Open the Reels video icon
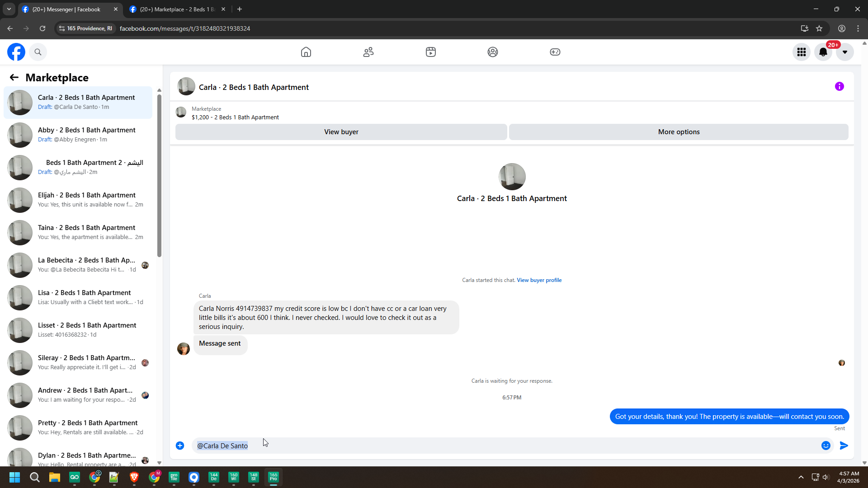Screen dimensions: 868x488 point(431,52)
